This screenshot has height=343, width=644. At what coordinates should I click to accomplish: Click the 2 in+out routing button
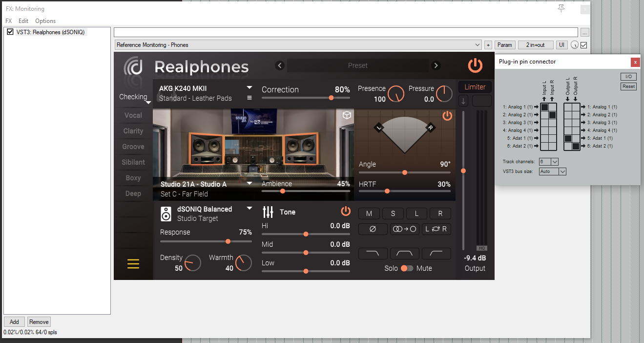pyautogui.click(x=535, y=45)
